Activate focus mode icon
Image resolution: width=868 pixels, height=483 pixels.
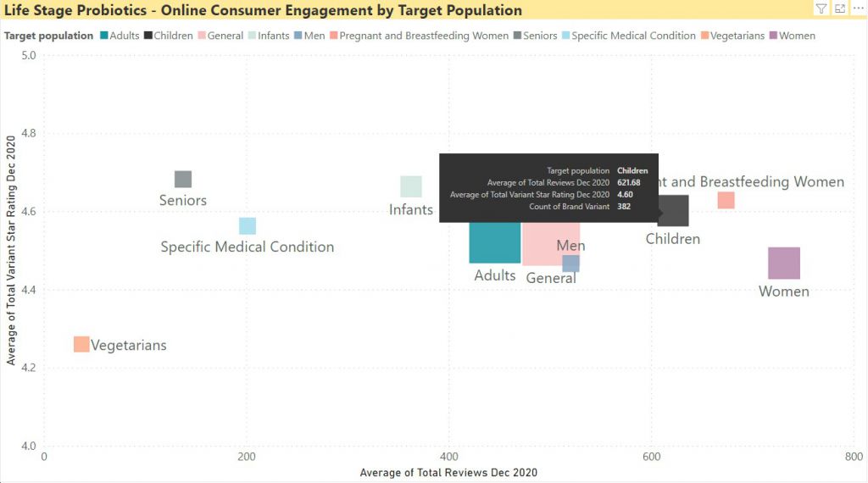840,8
